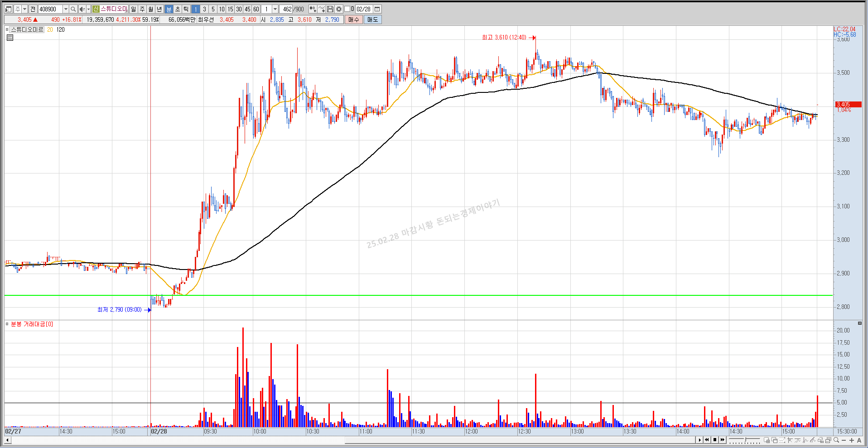This screenshot has width=868, height=448.
Task: Click the 매수 buy button
Action: pos(354,19)
